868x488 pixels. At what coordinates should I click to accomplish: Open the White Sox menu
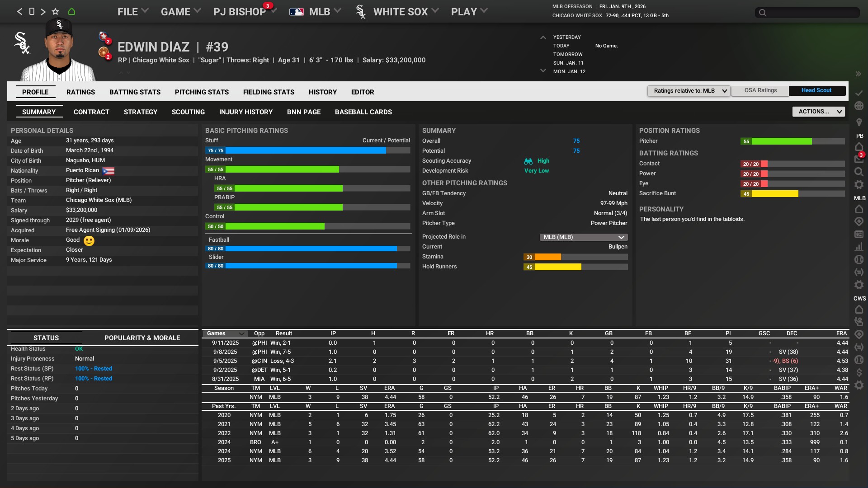pos(400,12)
